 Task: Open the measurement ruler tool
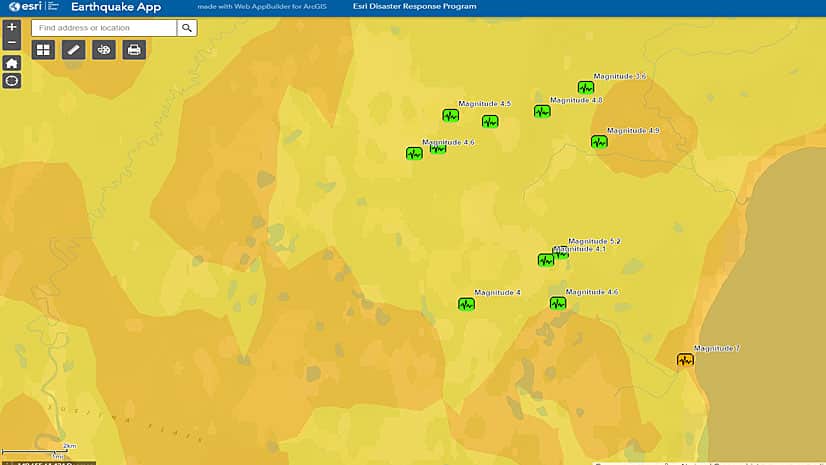[73, 50]
